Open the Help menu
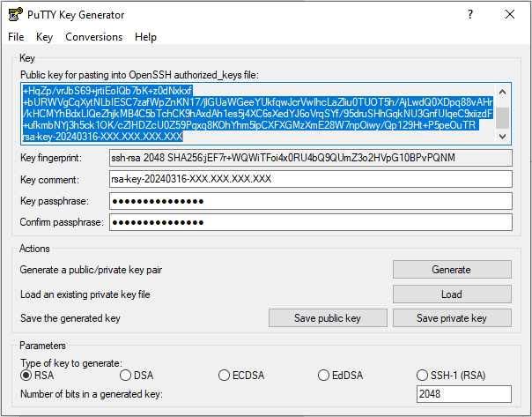Viewport: 532px width, 417px height. 145,37
